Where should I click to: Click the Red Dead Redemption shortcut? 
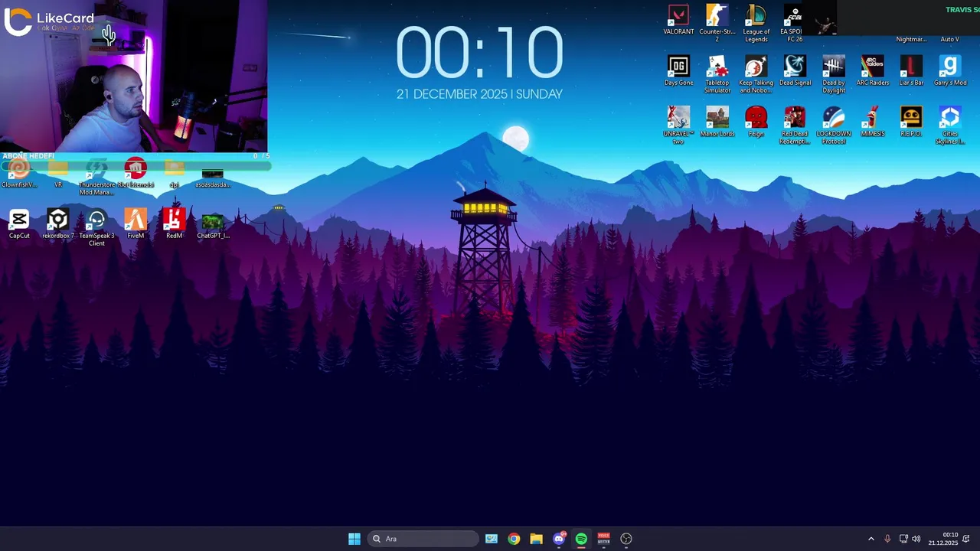795,126
